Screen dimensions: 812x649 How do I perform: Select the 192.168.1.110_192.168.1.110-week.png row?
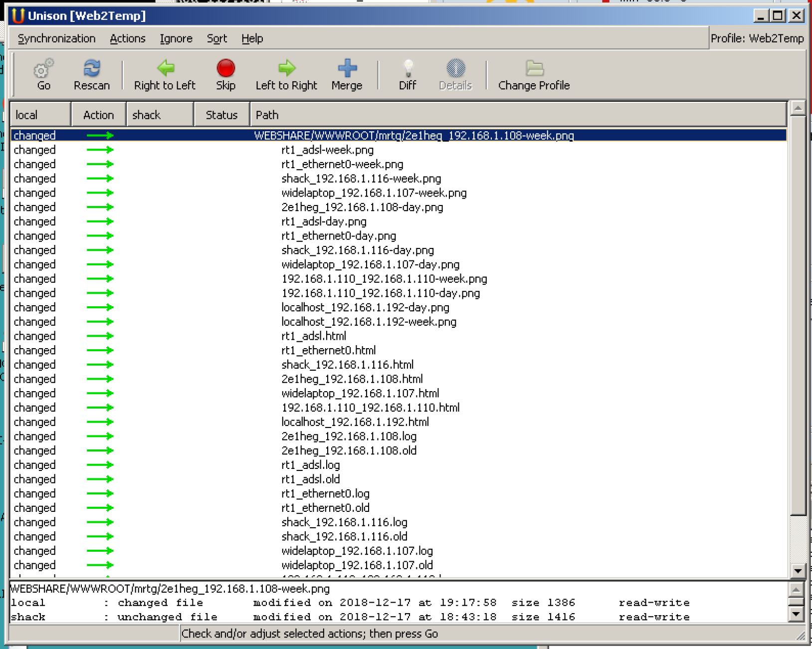[399, 279]
